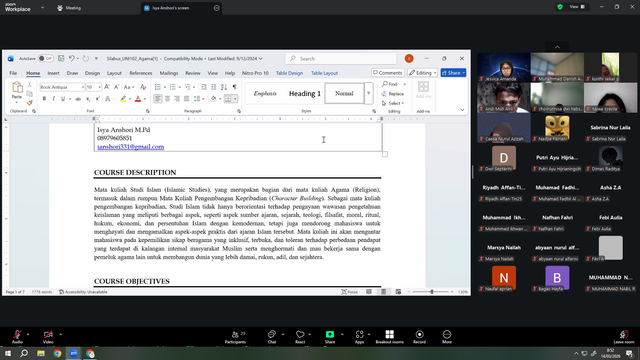Click the Increase Indent icon
This screenshot has width=640, height=360.
click(213, 87)
